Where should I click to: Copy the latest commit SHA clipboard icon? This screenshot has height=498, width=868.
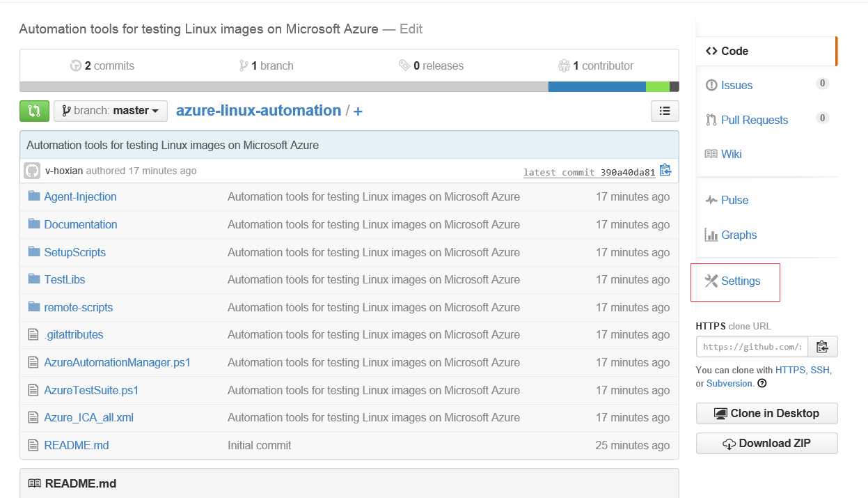pyautogui.click(x=665, y=170)
